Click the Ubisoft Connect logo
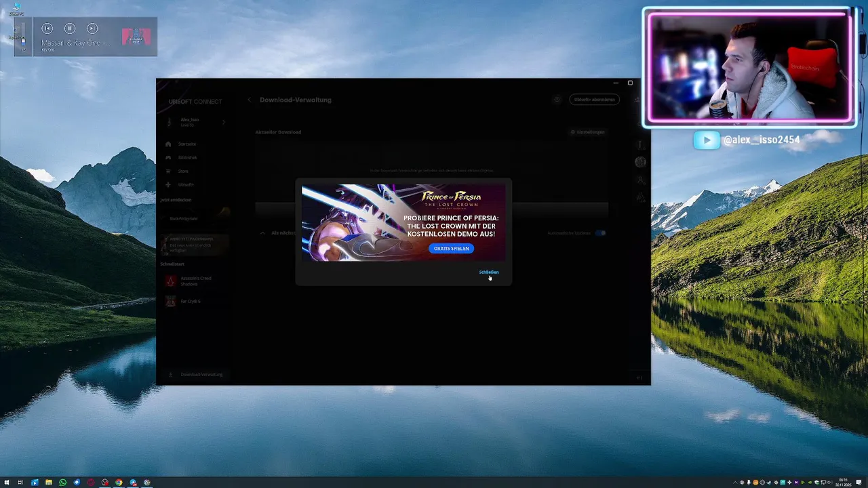868x488 pixels. pos(195,102)
